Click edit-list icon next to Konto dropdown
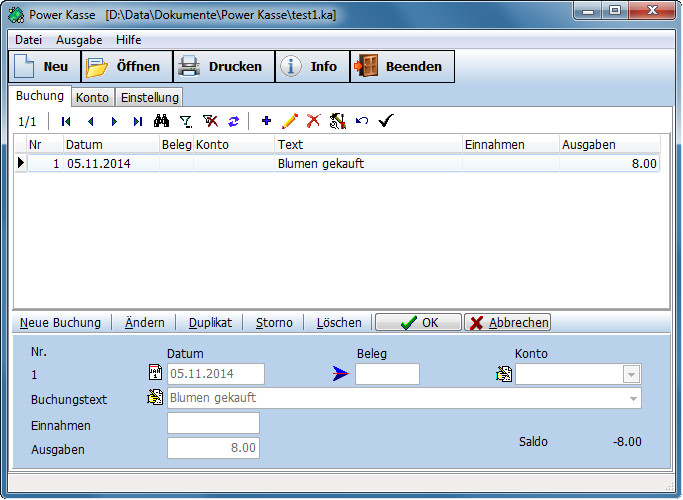The image size is (683, 500). [504, 374]
